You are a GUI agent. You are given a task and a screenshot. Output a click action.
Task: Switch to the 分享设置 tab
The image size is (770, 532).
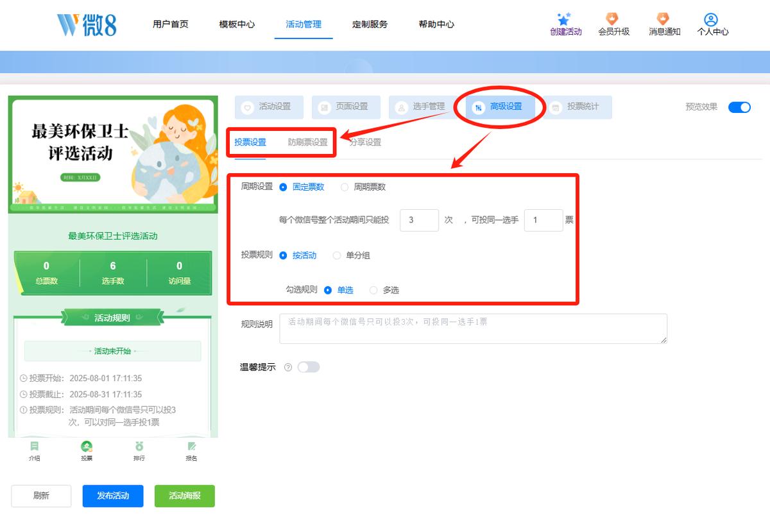[x=365, y=142]
